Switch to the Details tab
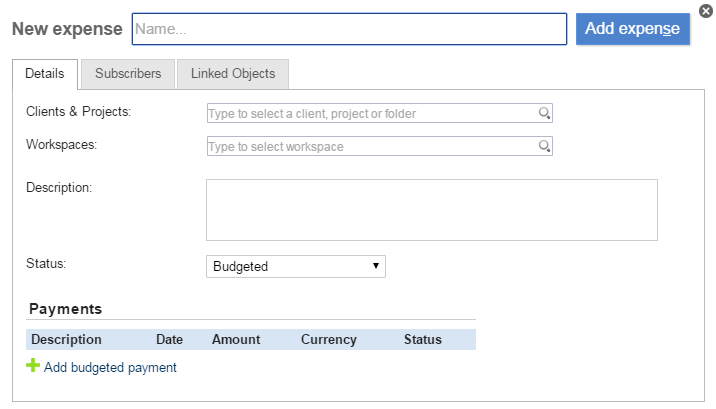Viewport: 716px width, 409px height. [x=45, y=74]
